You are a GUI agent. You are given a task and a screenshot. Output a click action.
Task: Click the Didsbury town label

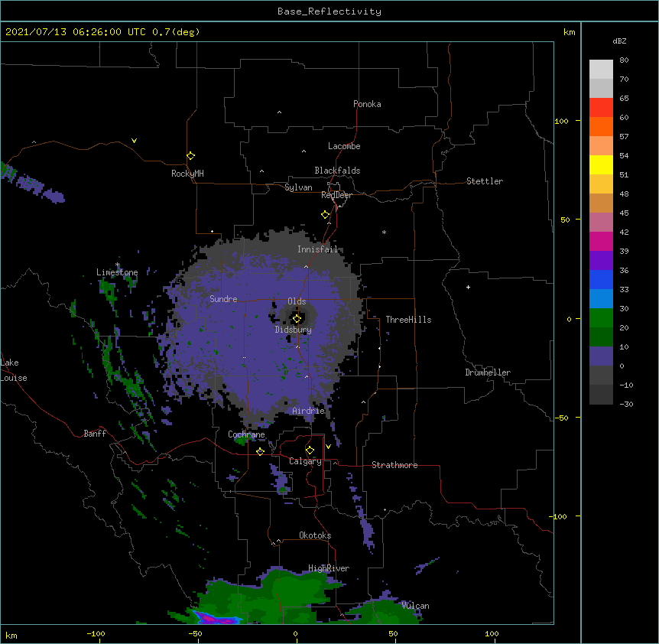click(293, 330)
